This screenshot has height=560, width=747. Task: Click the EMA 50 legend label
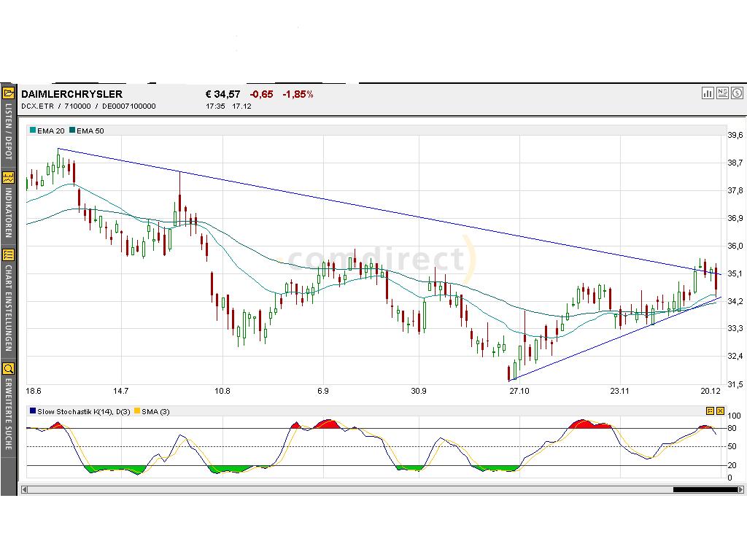(x=90, y=131)
